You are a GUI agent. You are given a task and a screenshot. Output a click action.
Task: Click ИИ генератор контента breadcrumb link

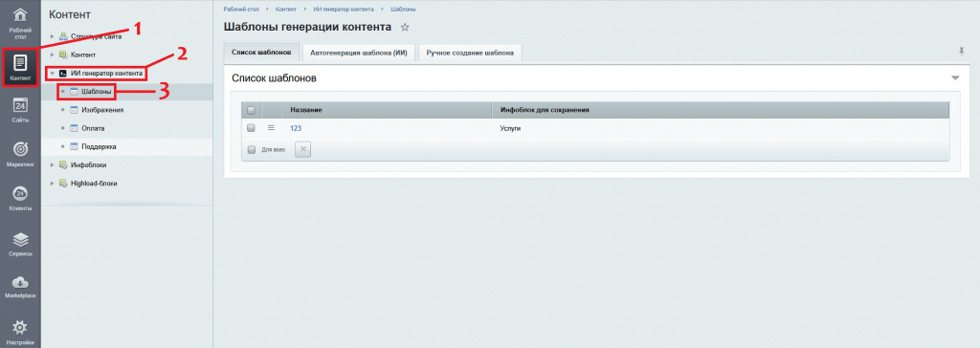344,10
